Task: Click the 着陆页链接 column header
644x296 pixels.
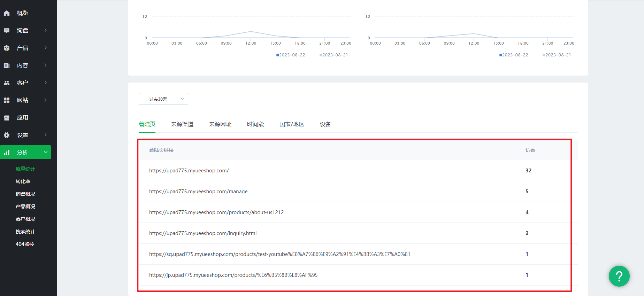Action: 161,150
